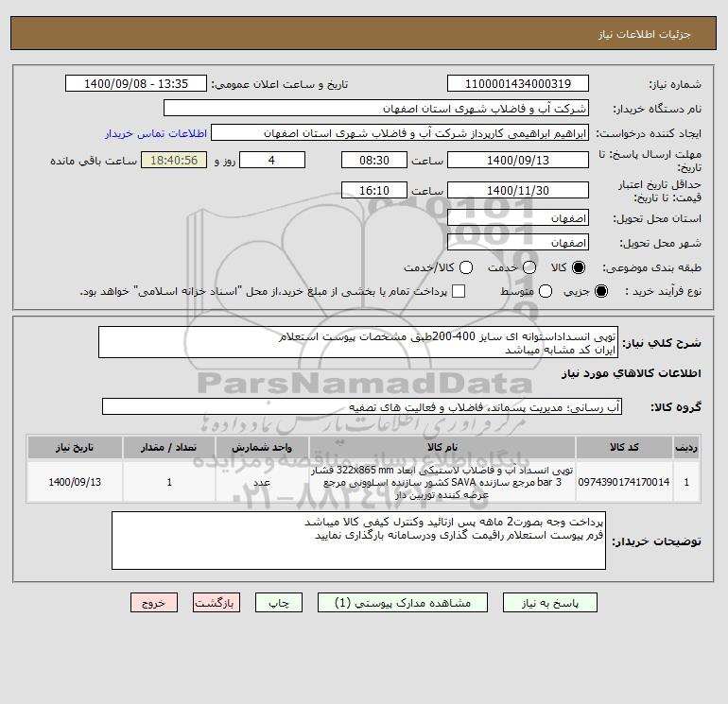
Task: Click the request creator field ابراهیم ابراهیمی
Action: 400,132
